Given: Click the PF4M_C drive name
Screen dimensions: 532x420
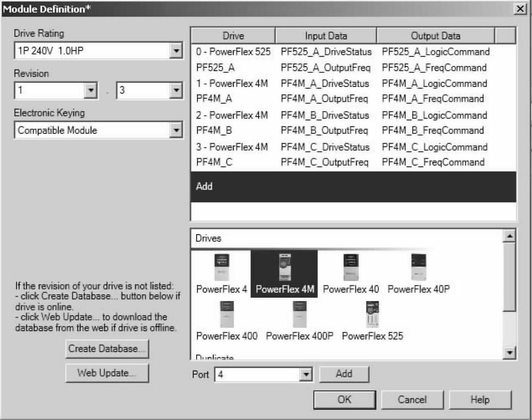Looking at the screenshot, I should click(214, 162).
